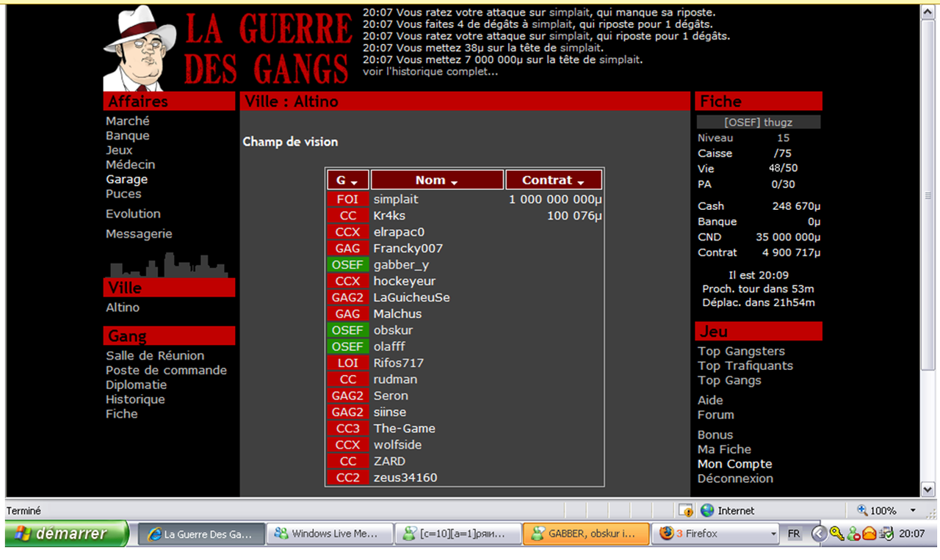
Task: Expand hidden icons with the tray chevron
Action: (x=819, y=534)
